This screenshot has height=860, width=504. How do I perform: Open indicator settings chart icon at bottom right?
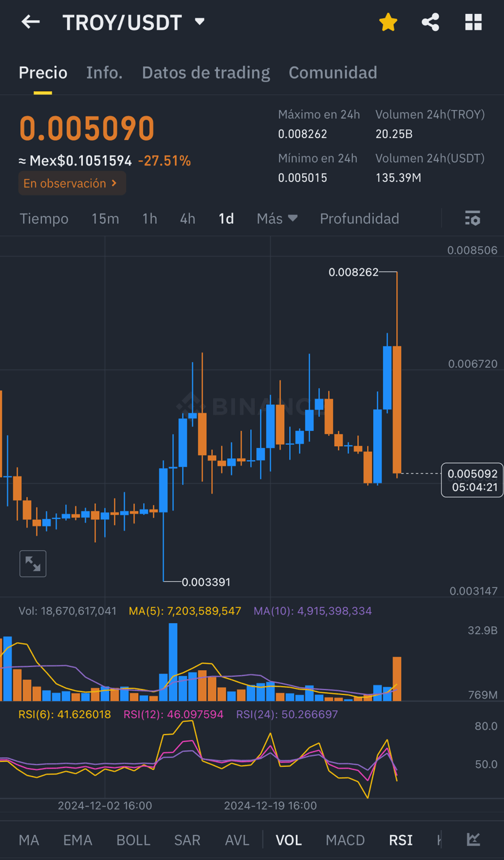(x=473, y=840)
